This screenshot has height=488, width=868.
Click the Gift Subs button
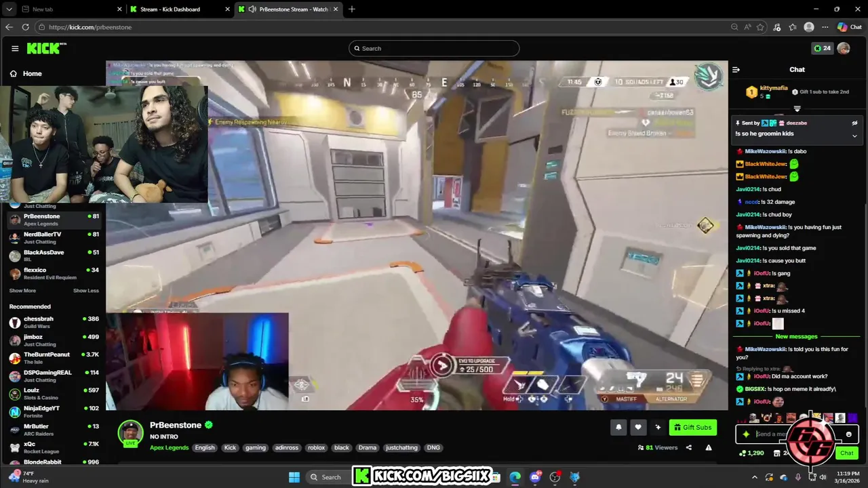tap(692, 427)
